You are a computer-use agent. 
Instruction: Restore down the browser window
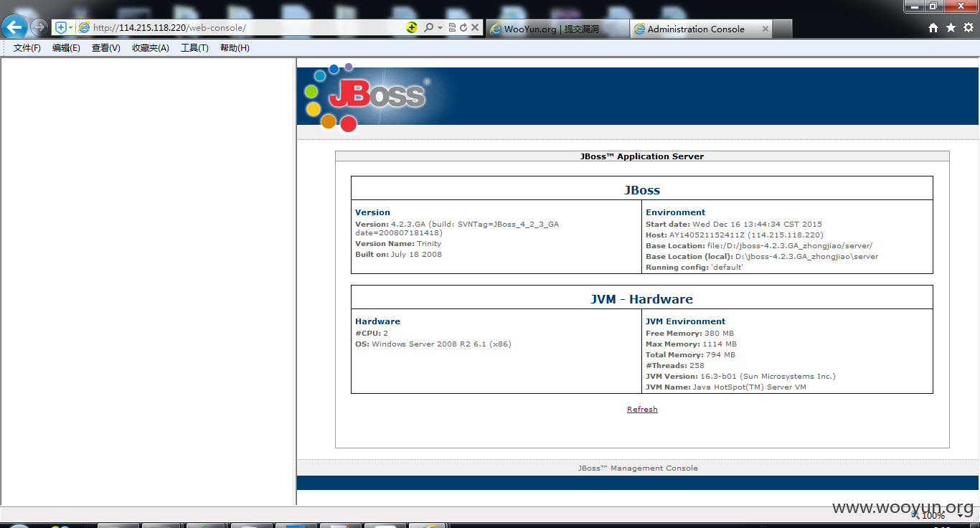pyautogui.click(x=933, y=6)
